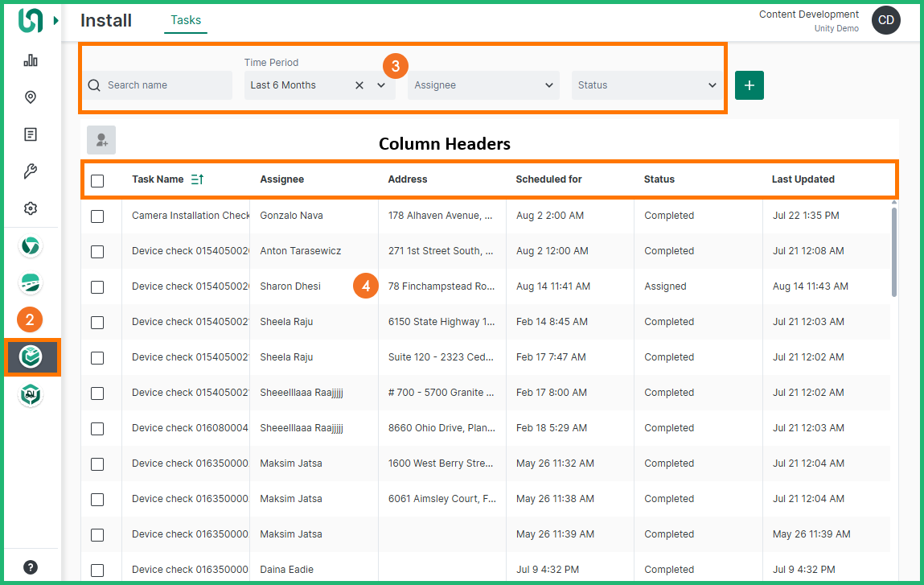This screenshot has height=585, width=924.
Task: Click the table's vertical scrollbar
Action: click(894, 253)
